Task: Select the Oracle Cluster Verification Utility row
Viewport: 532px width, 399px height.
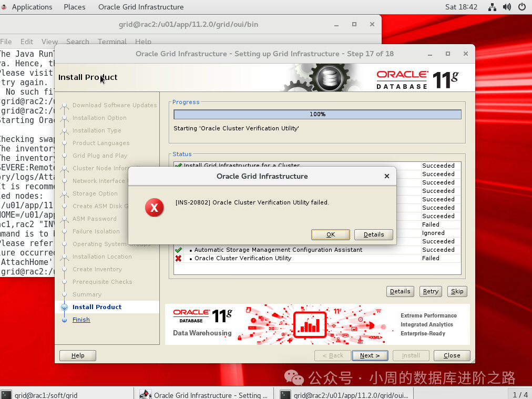Action: tap(317, 258)
